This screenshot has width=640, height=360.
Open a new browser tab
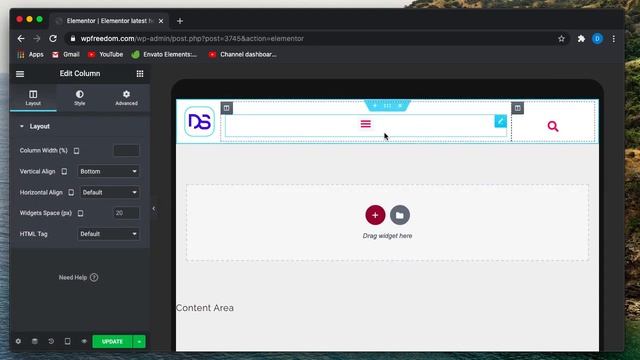coord(180,21)
